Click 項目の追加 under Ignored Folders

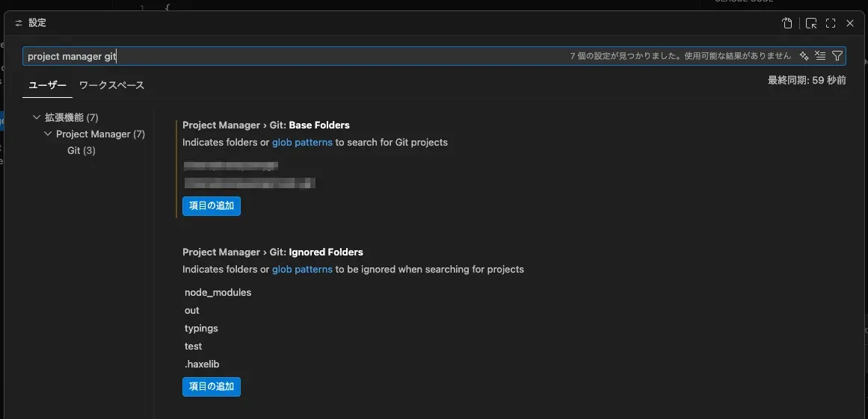pyautogui.click(x=212, y=386)
